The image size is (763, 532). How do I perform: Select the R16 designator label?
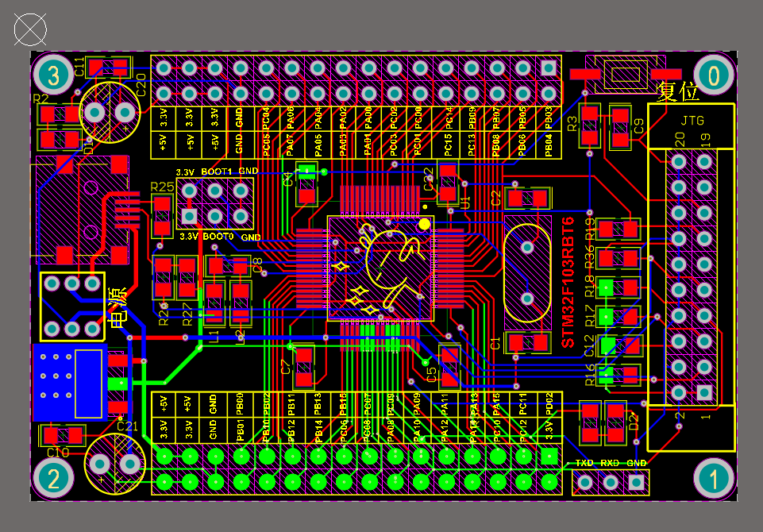[589, 374]
